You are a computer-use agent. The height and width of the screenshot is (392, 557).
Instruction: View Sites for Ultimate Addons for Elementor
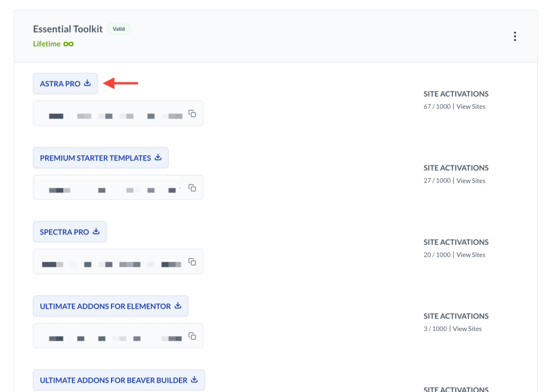click(467, 328)
